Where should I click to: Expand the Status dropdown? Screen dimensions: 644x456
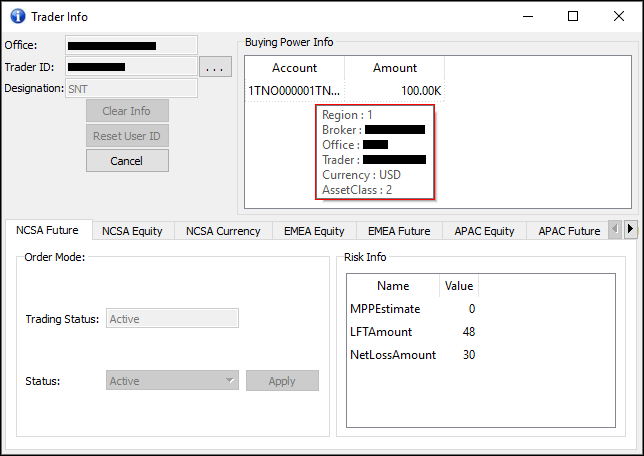pos(172,381)
